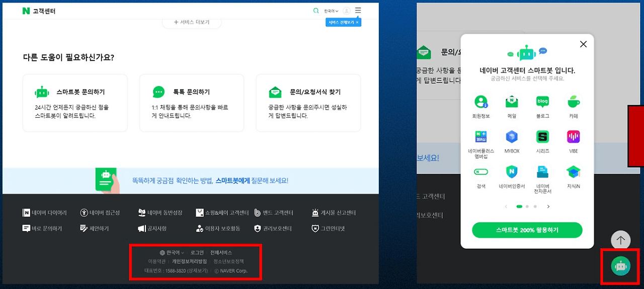Open 이용약관 terms link
This screenshot has width=644, height=289.
coord(156,262)
